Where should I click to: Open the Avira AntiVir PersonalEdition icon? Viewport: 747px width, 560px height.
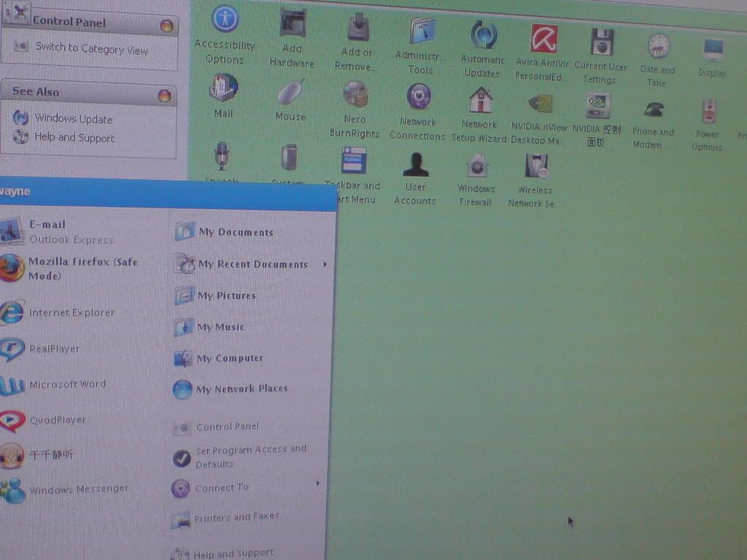[x=543, y=39]
